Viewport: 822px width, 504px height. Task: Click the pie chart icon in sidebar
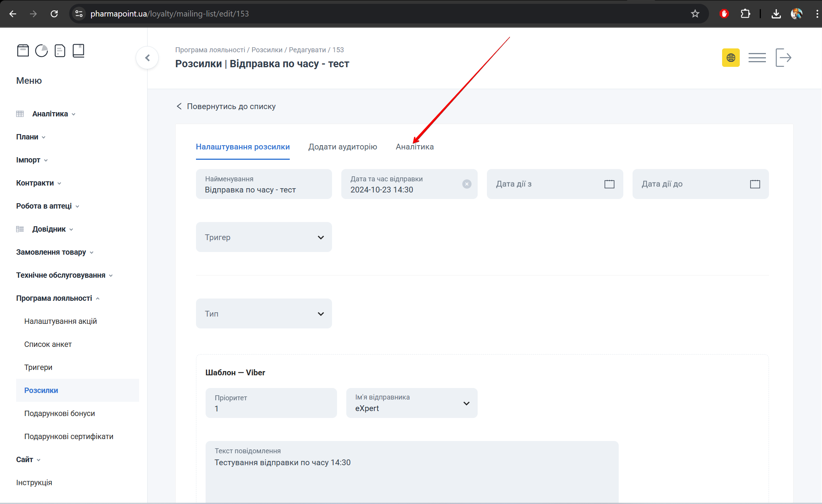[42, 51]
